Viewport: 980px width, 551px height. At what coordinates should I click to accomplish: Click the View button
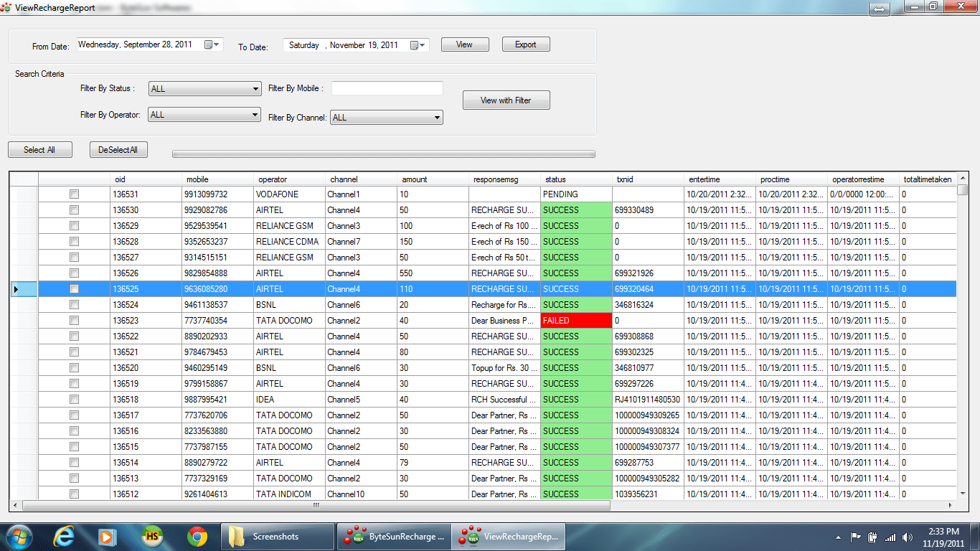(465, 44)
